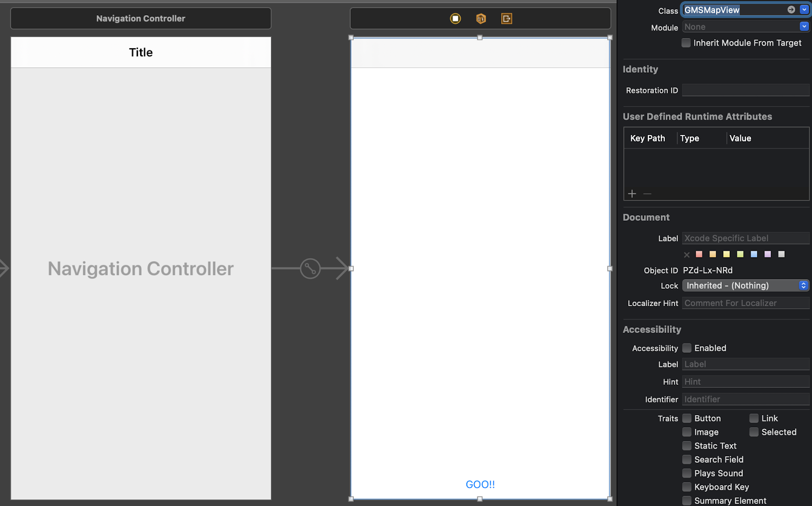
Task: Click the top-center resize handle of view
Action: click(x=480, y=38)
